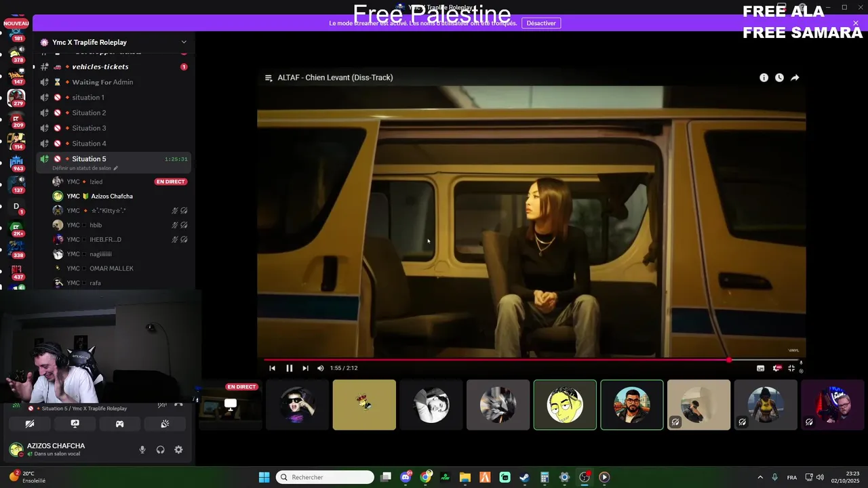Click Désactiver streamer mode button
This screenshot has height=488, width=868.
pyautogui.click(x=541, y=23)
